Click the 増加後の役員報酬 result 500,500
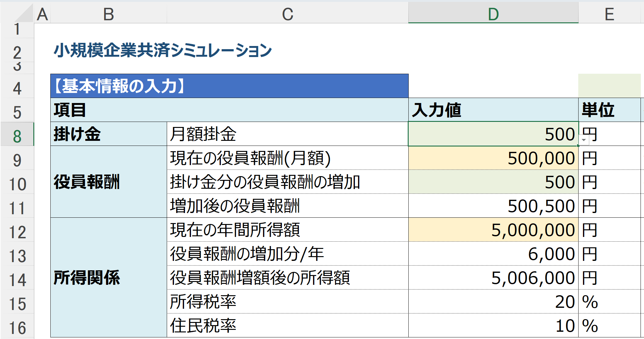The image size is (644, 339). 493,206
